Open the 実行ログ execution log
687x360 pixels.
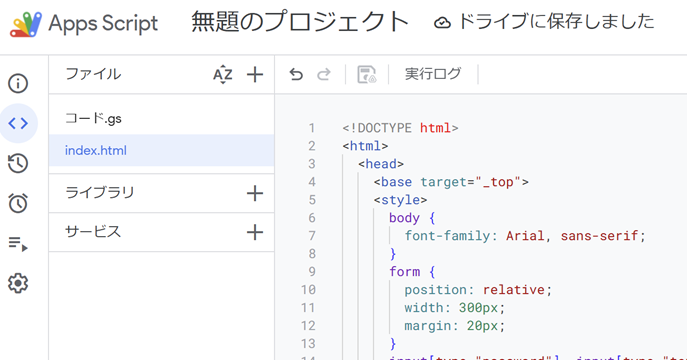[433, 74]
